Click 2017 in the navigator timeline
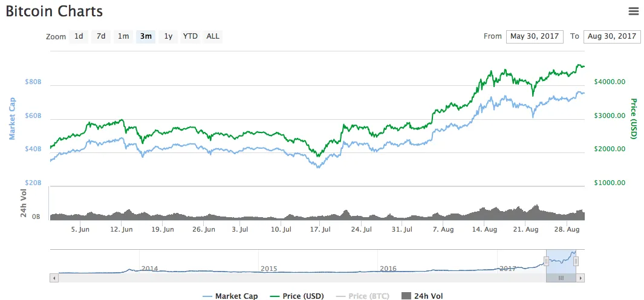The width and height of the screenshot is (644, 300). coord(508,269)
